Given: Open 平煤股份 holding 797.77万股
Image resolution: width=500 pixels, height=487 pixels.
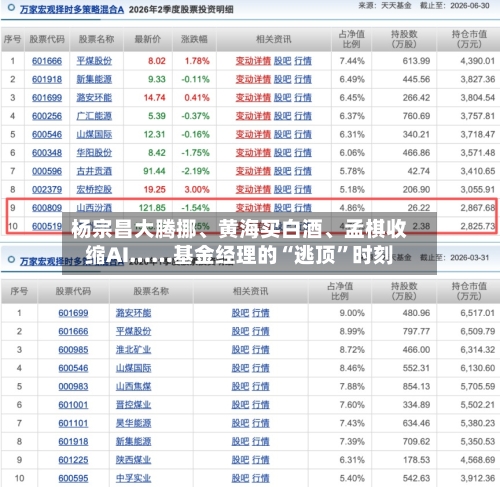Looking at the screenshot, I should [133, 331].
